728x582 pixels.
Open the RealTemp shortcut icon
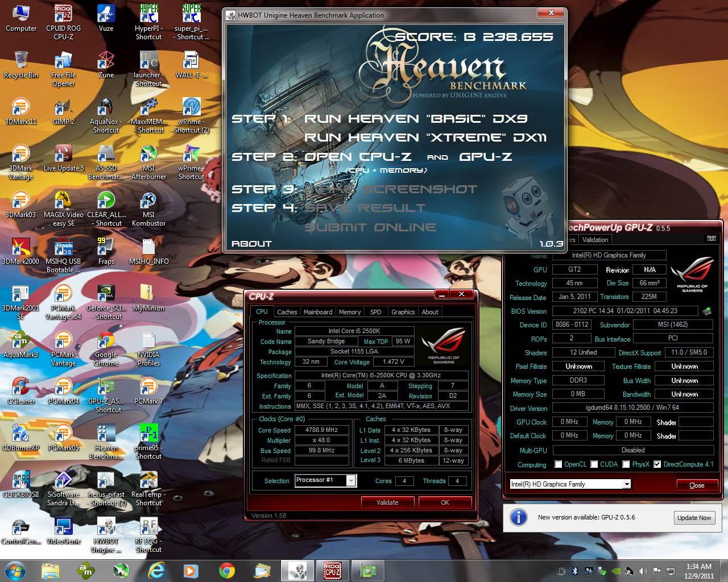(148, 489)
